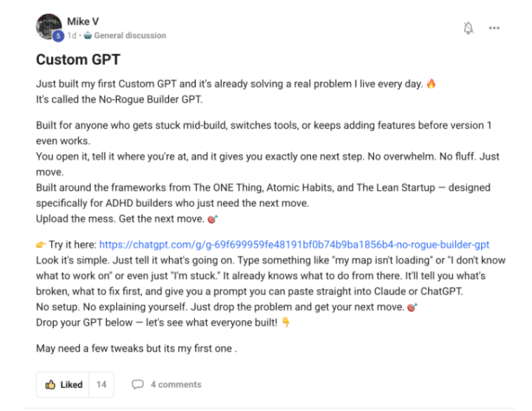The width and height of the screenshot is (532, 411).
Task: Click the speech bubble comments icon
Action: (x=137, y=384)
